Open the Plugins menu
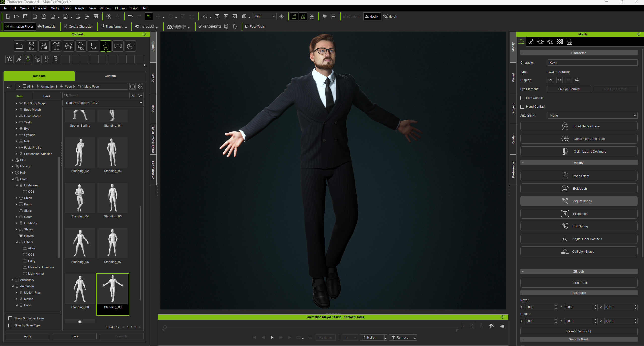The width and height of the screenshot is (644, 346). 120,8
